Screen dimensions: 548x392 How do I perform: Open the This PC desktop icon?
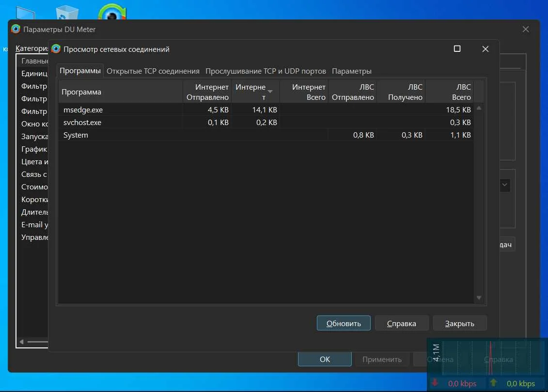tap(26, 13)
